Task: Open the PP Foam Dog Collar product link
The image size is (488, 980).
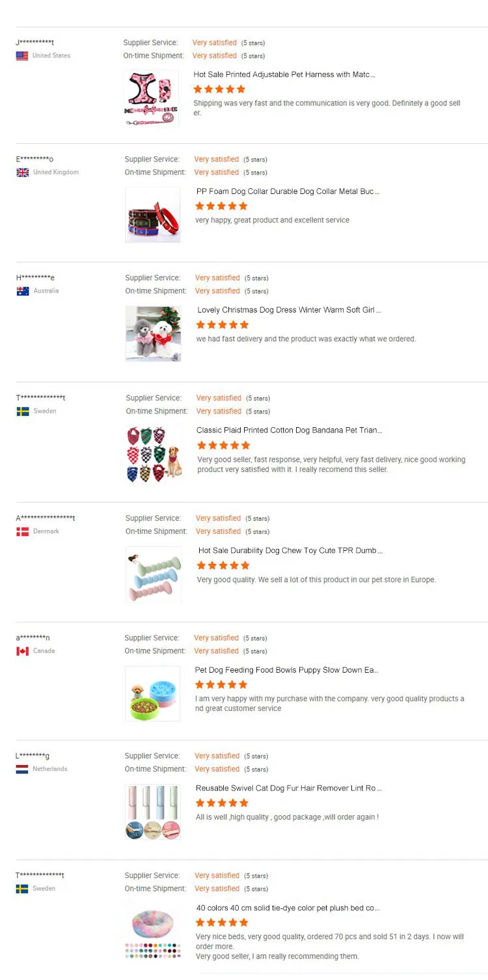Action: pyautogui.click(x=288, y=191)
